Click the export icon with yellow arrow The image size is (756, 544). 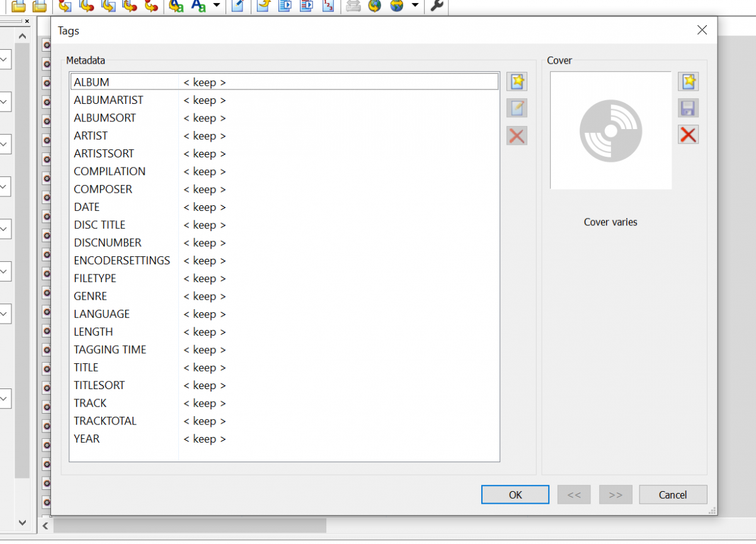tap(264, 6)
